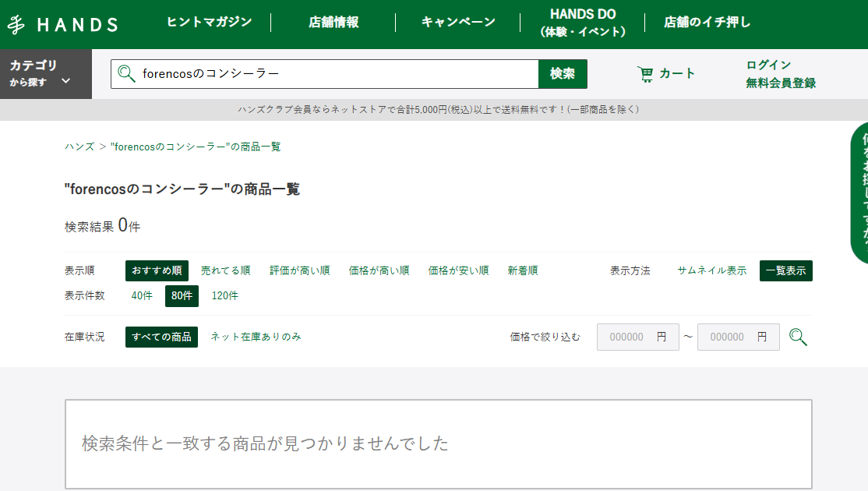The width and height of the screenshot is (868, 491).
Task: Open 店舗のイチ押し menu
Action: [x=707, y=22]
